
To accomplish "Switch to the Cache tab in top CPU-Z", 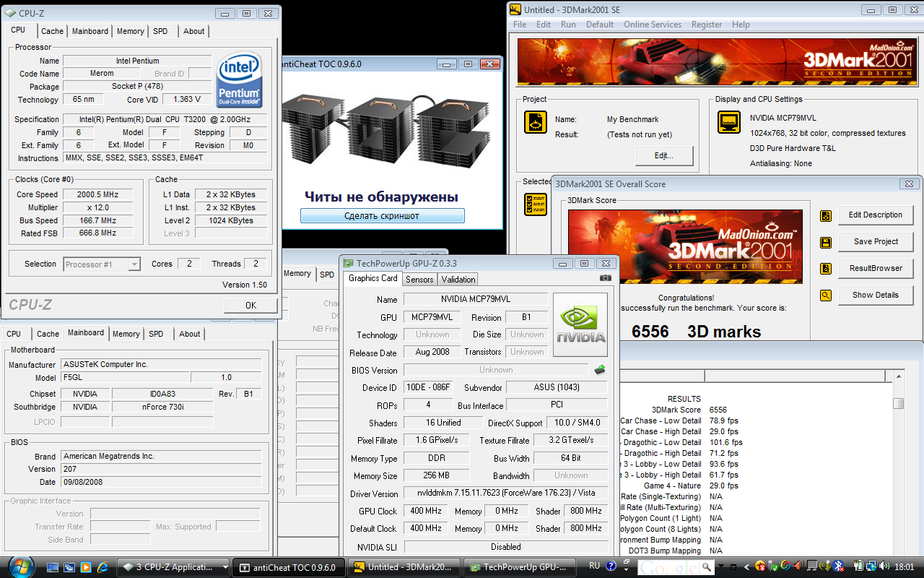I will pyautogui.click(x=52, y=31).
